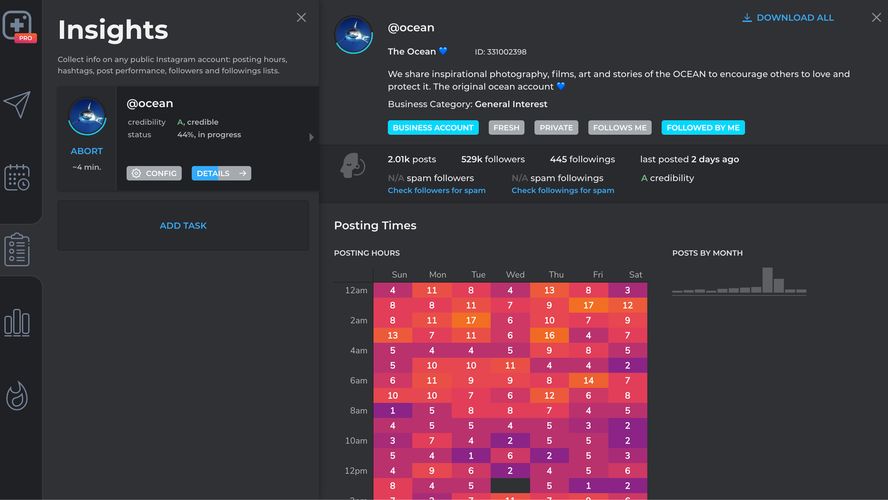Open DETAILS for the @ocean task
Image resolution: width=888 pixels, height=500 pixels.
point(221,173)
